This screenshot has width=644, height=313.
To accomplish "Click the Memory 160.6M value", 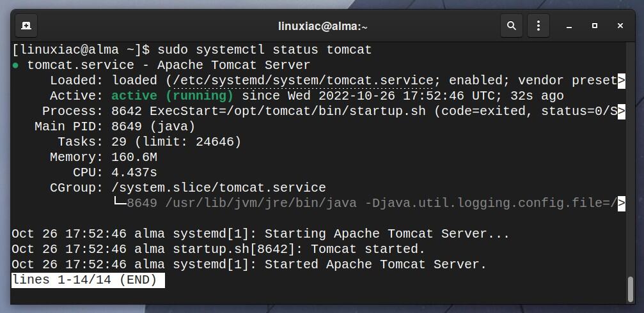I will (x=134, y=157).
